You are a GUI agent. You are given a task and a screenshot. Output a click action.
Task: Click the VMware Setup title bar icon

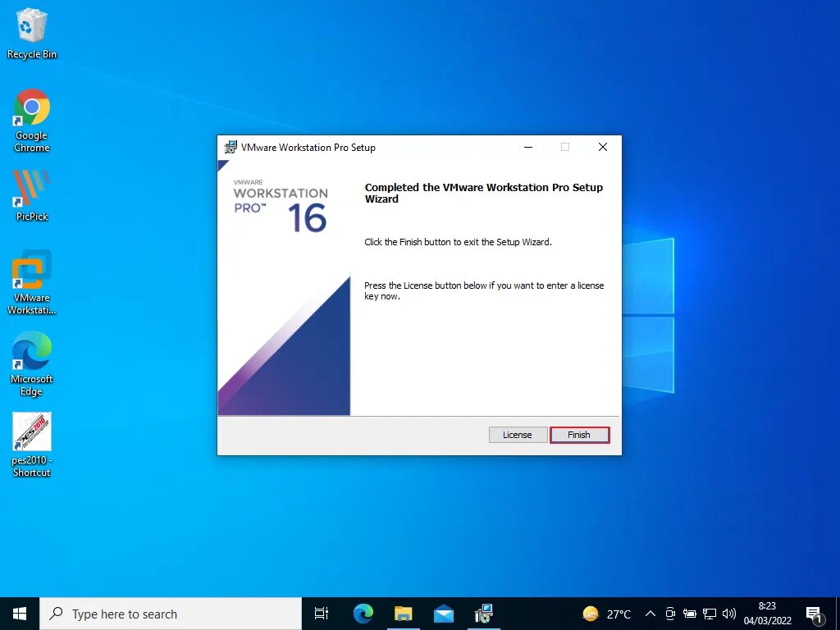(x=231, y=147)
